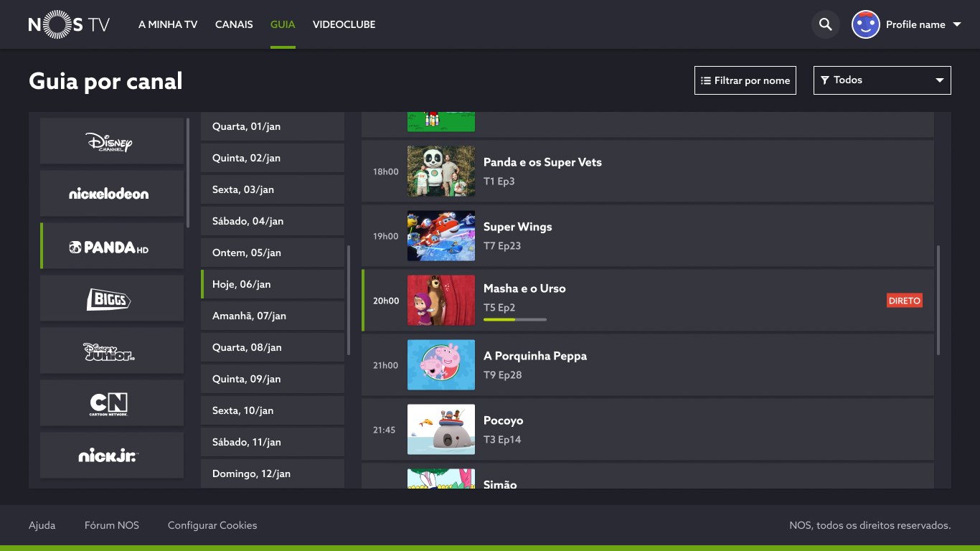Screen dimensions: 980x551
Task: Click the Pocoyo title
Action: click(x=504, y=420)
